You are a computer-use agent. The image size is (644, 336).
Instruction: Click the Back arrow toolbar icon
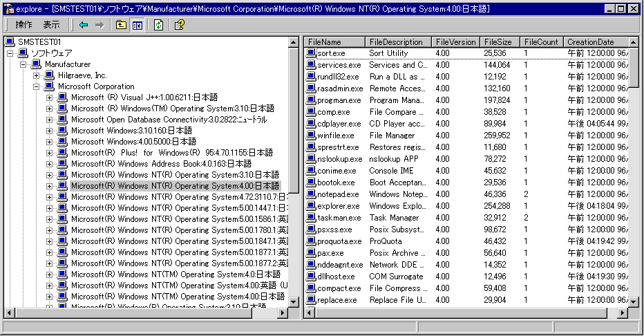tap(84, 25)
